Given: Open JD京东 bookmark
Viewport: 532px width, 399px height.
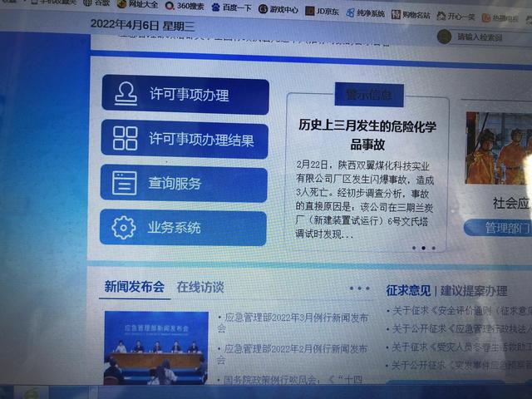Looking at the screenshot, I should [x=322, y=11].
